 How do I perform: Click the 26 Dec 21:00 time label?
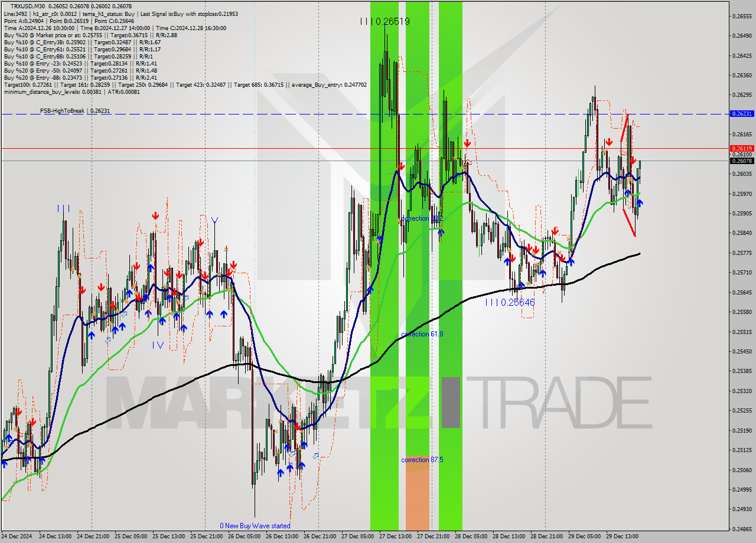pyautogui.click(x=320, y=537)
